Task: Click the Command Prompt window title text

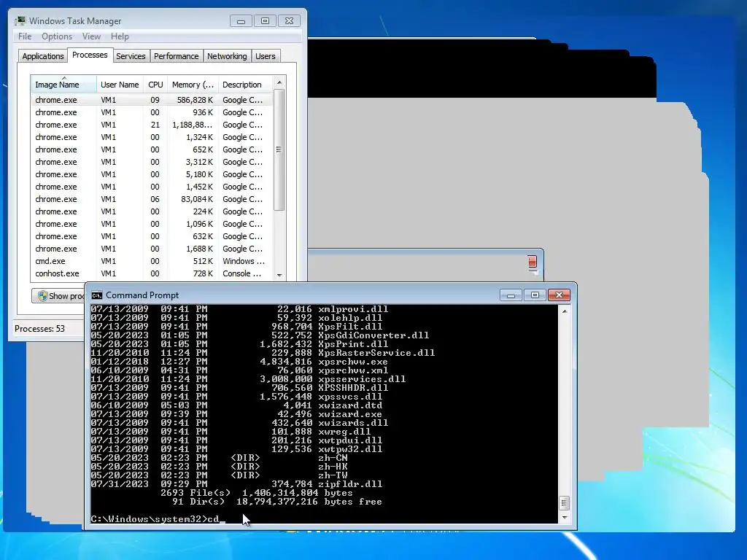Action: point(142,295)
